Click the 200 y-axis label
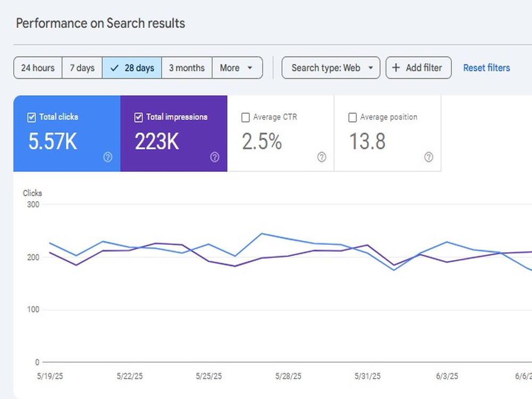This screenshot has height=399, width=532. (x=33, y=257)
